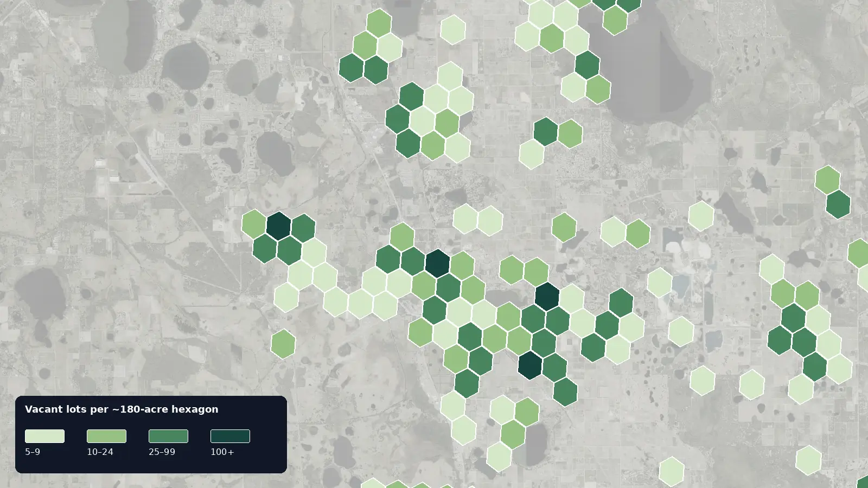Click the 10–24 legend color swatch
This screenshot has width=868, height=488.
click(x=106, y=436)
